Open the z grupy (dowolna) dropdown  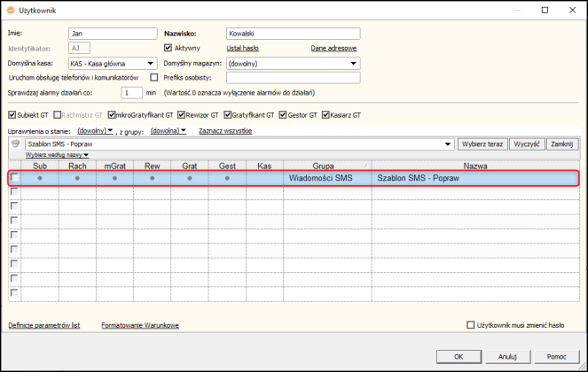tap(169, 131)
